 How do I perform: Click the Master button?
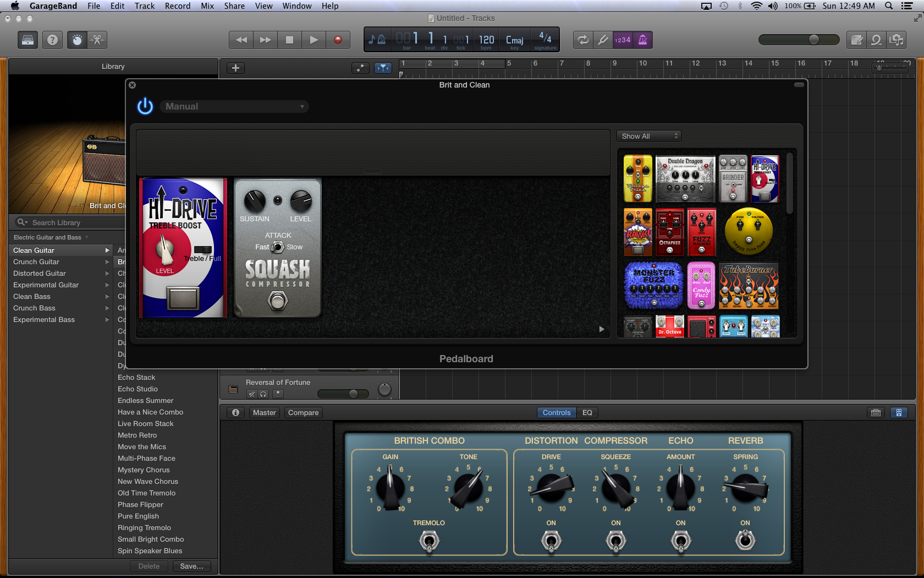[265, 412]
